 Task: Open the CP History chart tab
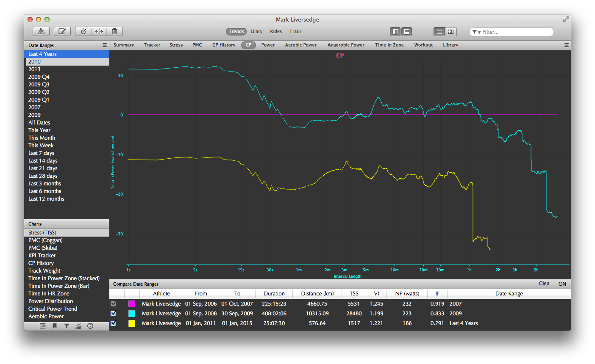point(224,45)
